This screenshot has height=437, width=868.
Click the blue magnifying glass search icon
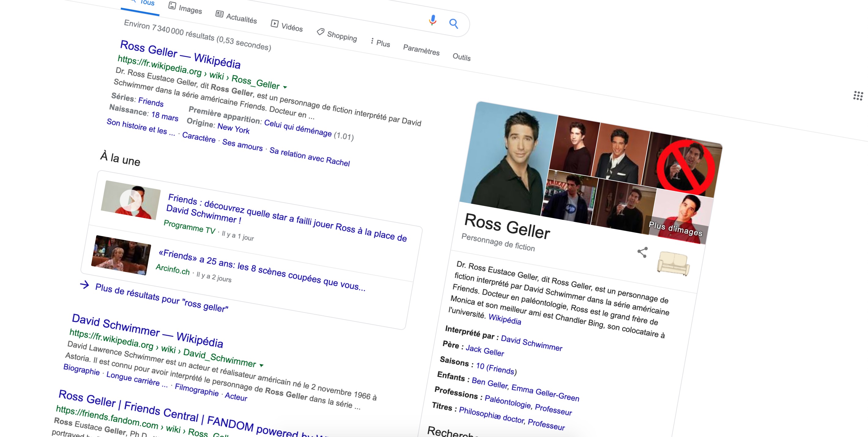point(454,24)
